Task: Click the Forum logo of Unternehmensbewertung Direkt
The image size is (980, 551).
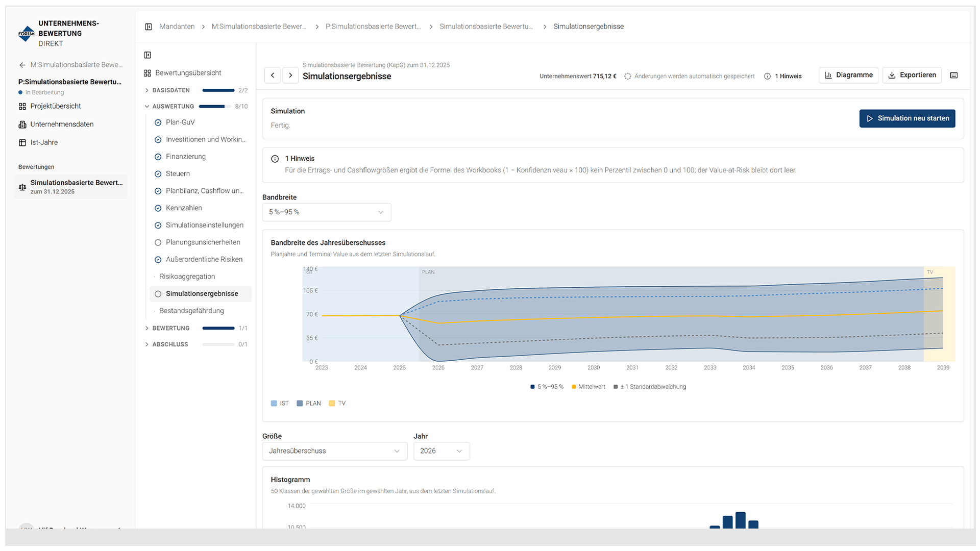Action: [x=26, y=34]
